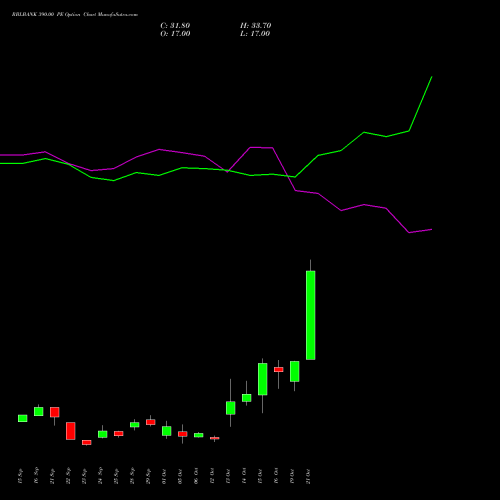The image size is (500, 500).
Task: Click the 29 Sep date label
Action: 148,476
